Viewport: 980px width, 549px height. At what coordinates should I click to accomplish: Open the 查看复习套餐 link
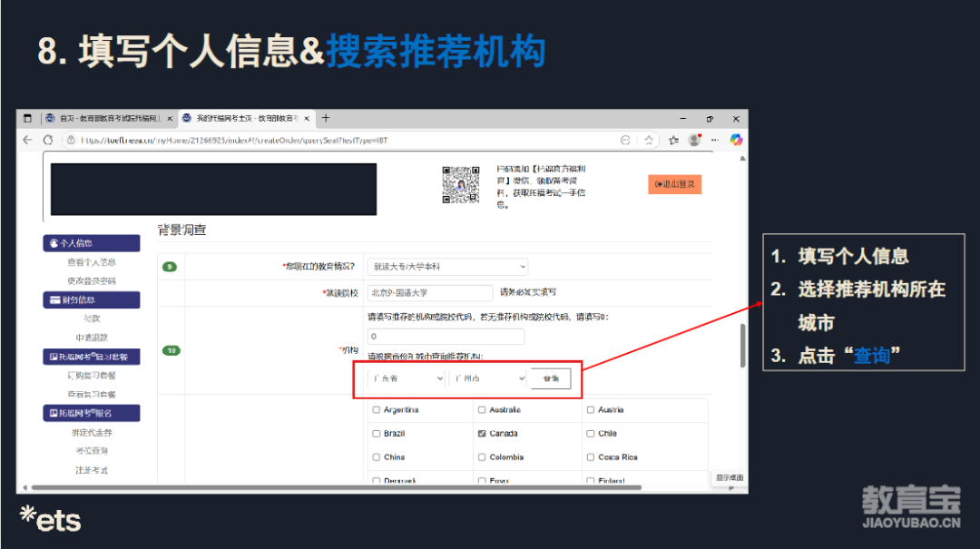(92, 395)
